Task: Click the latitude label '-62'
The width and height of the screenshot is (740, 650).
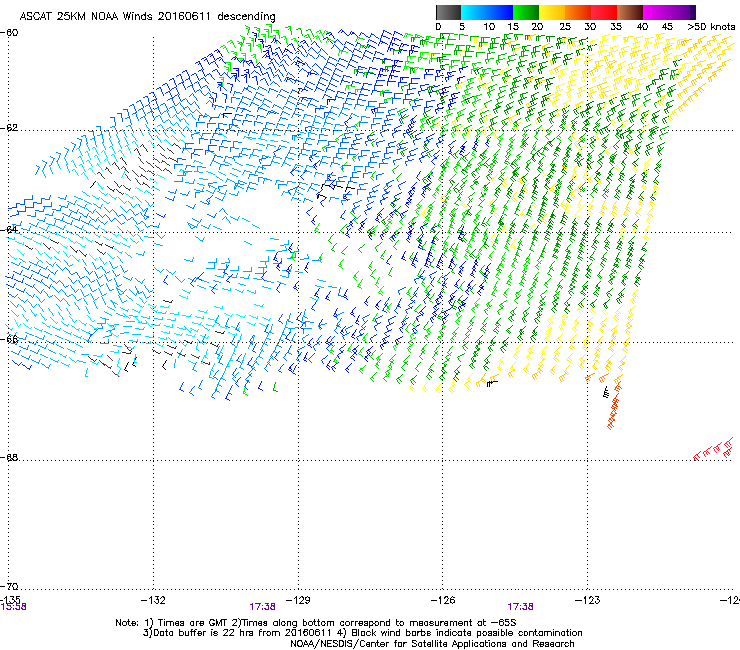Action: pyautogui.click(x=10, y=128)
